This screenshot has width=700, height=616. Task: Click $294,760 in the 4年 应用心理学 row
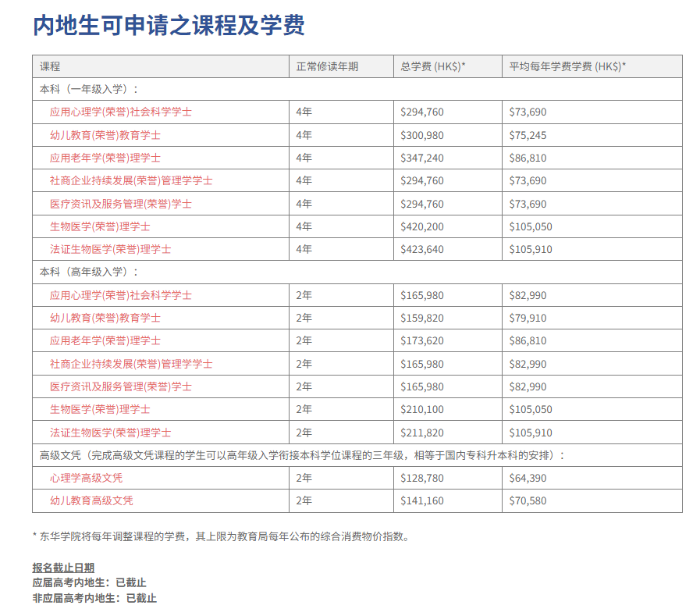point(422,112)
